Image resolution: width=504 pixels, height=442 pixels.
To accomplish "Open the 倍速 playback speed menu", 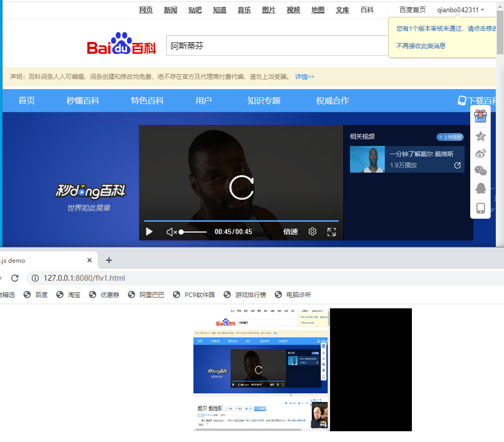I will pyautogui.click(x=291, y=231).
